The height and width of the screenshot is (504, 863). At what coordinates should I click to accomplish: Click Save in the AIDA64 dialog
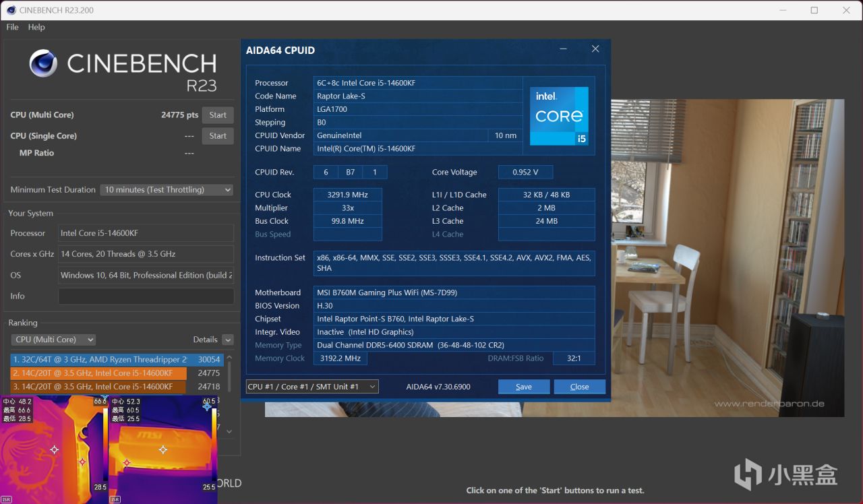(x=523, y=387)
